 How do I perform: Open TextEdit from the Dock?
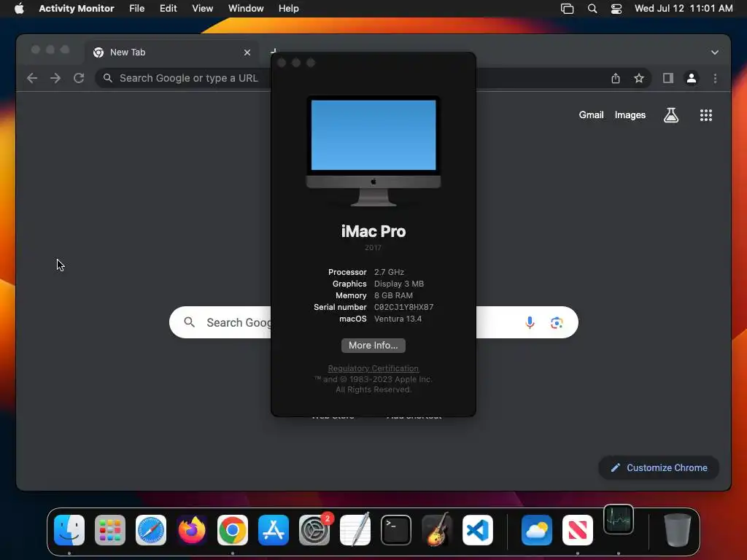[355, 530]
